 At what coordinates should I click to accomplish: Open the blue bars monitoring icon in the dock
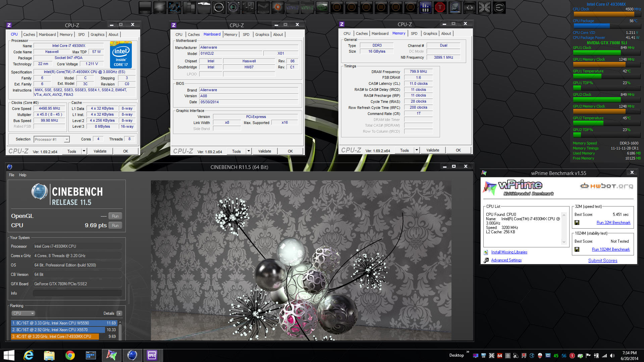[x=425, y=7]
